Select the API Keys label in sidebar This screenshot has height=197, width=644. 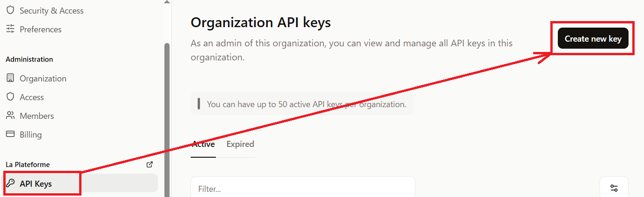tap(36, 183)
